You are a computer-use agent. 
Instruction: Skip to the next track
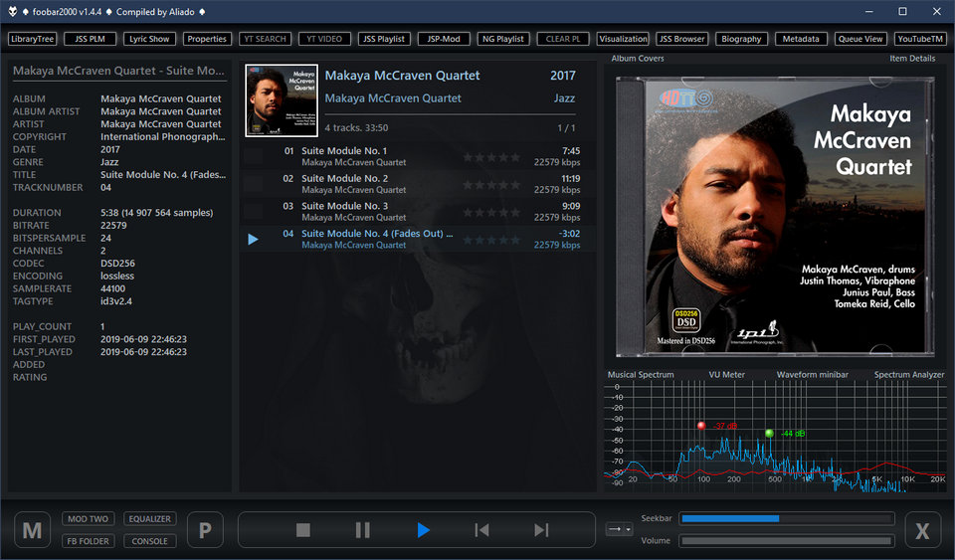tap(541, 530)
